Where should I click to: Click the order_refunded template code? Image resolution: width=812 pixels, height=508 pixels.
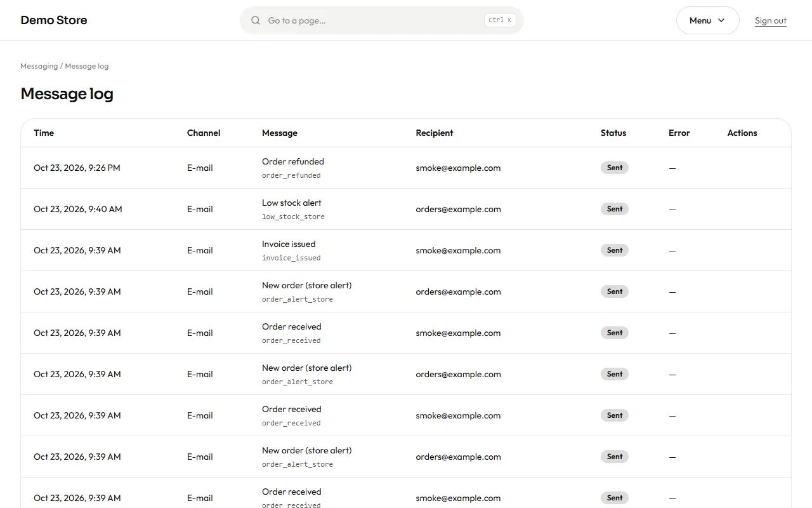[x=291, y=175]
